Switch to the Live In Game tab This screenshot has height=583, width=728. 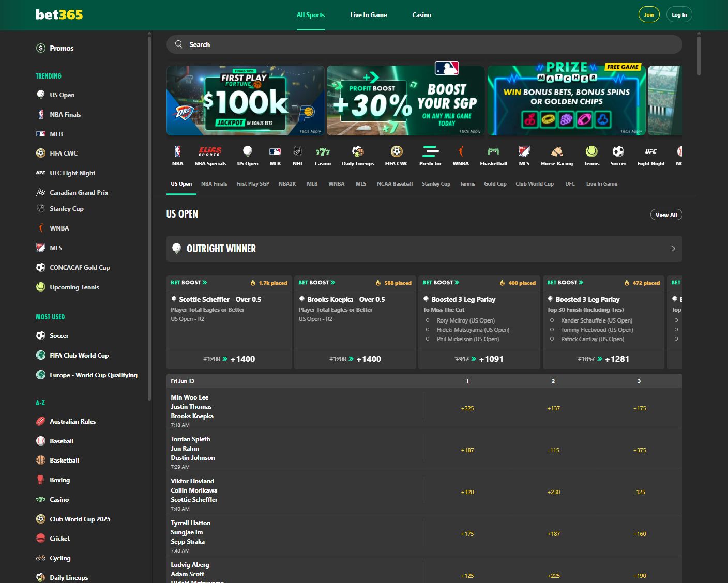(368, 14)
